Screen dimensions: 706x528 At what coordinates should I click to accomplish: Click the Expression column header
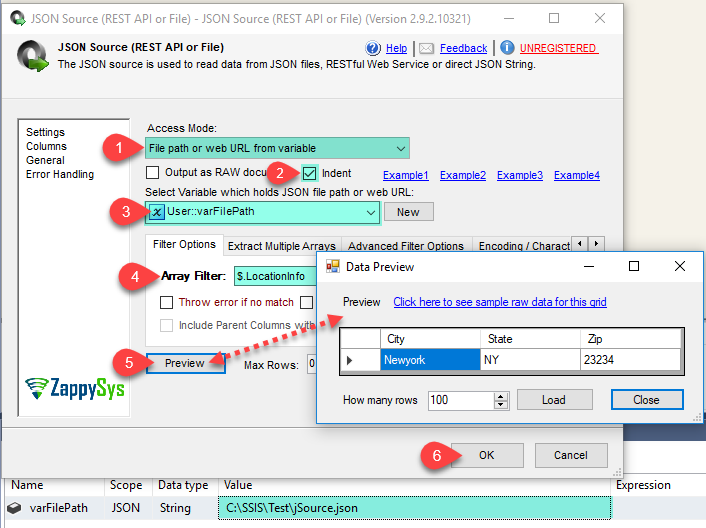pos(643,485)
